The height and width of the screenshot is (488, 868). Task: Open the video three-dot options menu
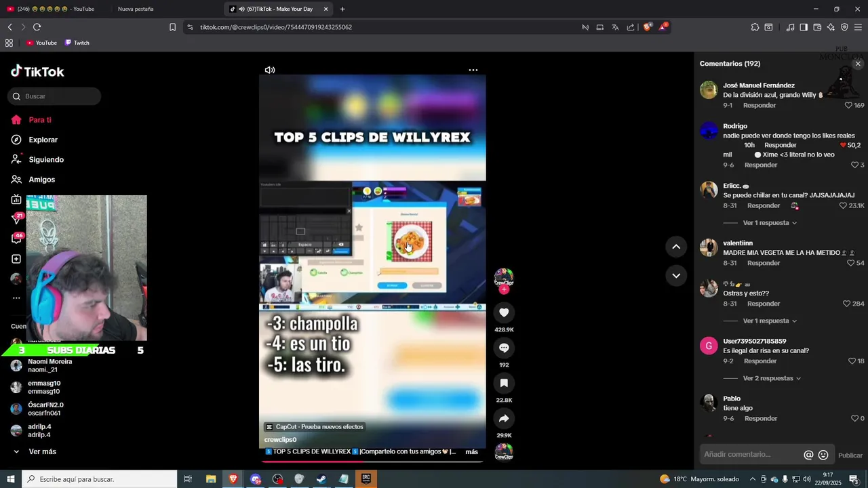[473, 70]
